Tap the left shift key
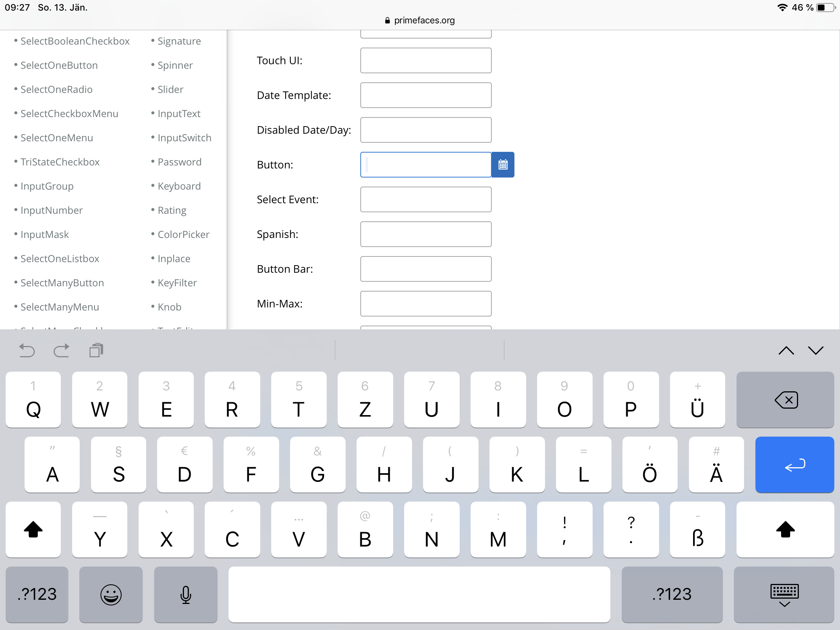 click(33, 530)
